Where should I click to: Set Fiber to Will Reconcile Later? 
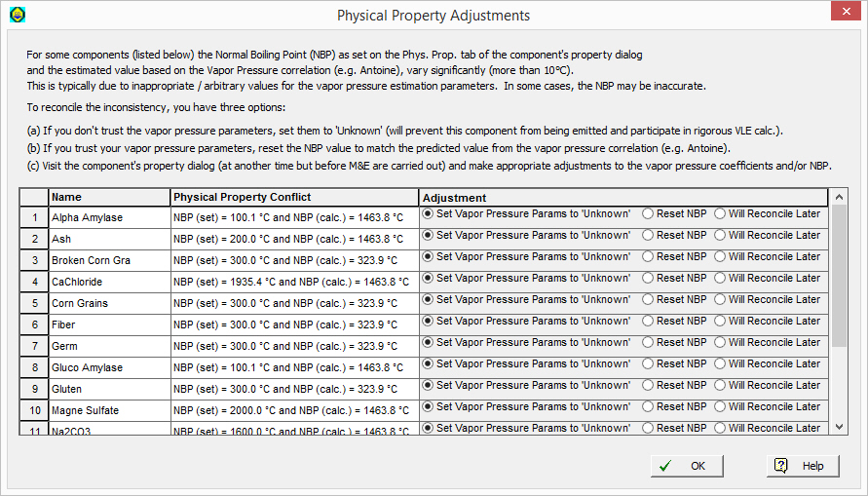tap(721, 321)
